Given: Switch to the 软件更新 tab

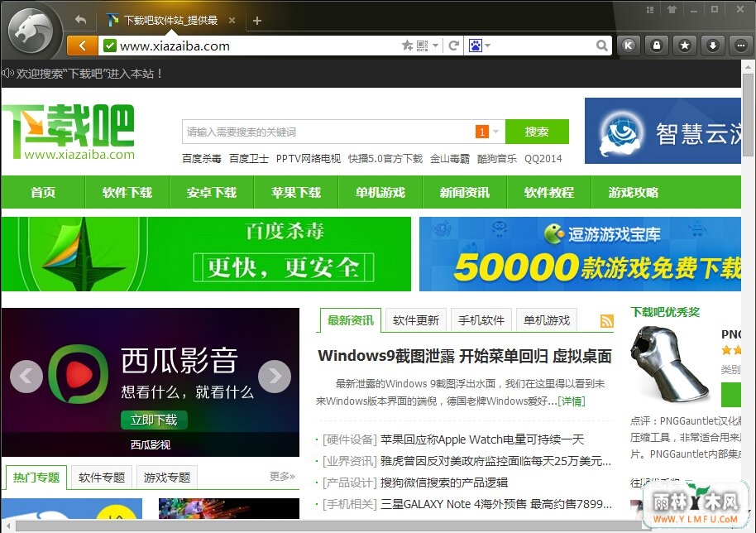Looking at the screenshot, I should coord(416,320).
